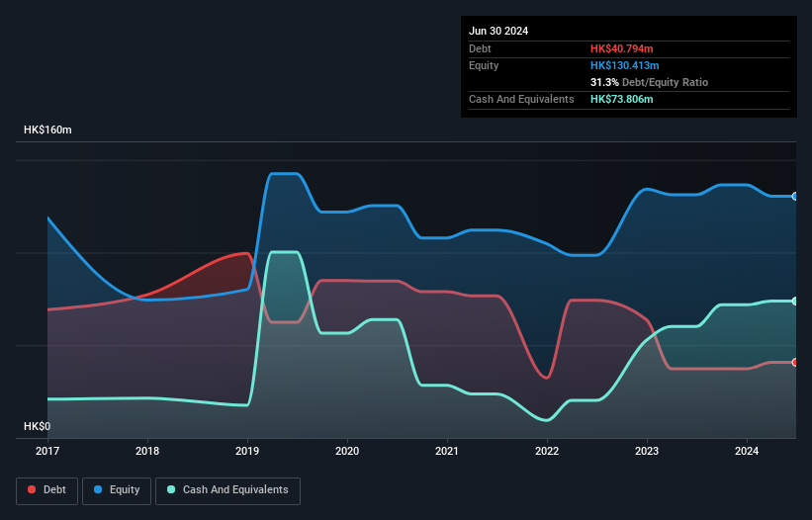The height and width of the screenshot is (520, 812).
Task: Click the red Debt endpoint marker
Action: pyautogui.click(x=795, y=362)
